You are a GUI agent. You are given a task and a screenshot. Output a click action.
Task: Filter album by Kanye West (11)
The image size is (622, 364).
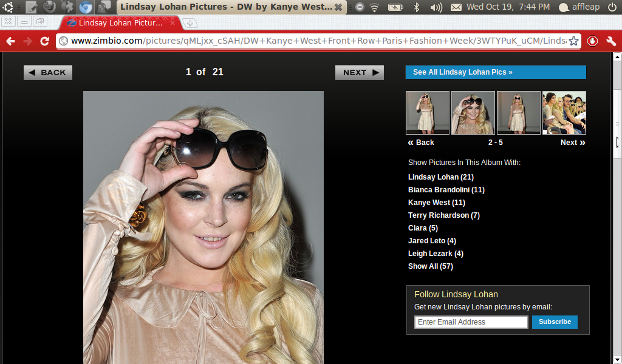pos(436,203)
